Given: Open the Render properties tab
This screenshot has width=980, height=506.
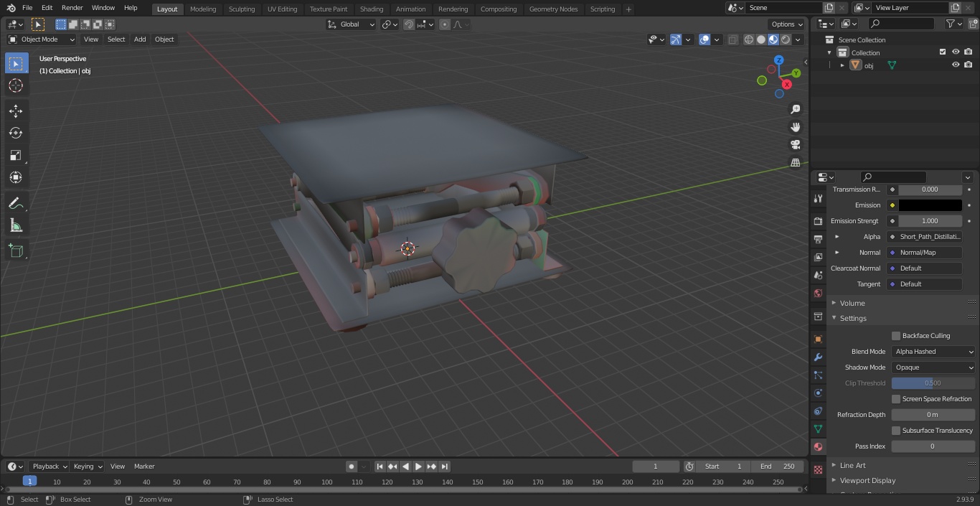Looking at the screenshot, I should pos(818,221).
